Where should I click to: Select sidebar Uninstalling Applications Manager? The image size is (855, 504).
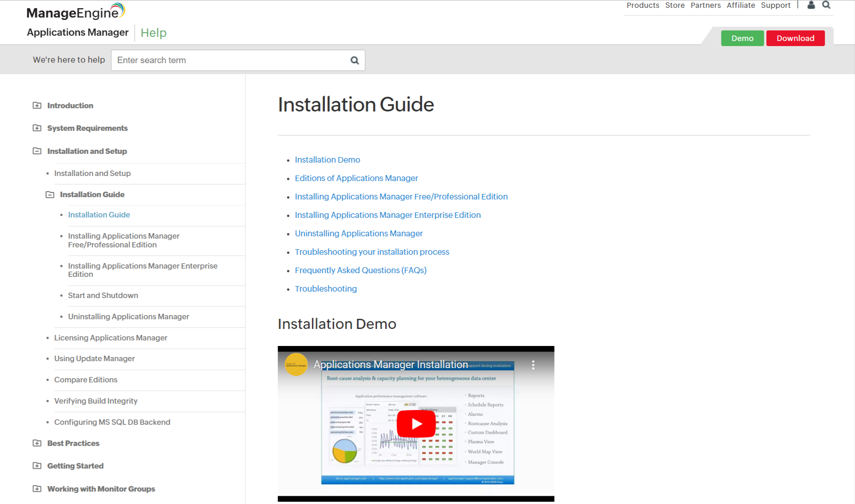pyautogui.click(x=129, y=316)
